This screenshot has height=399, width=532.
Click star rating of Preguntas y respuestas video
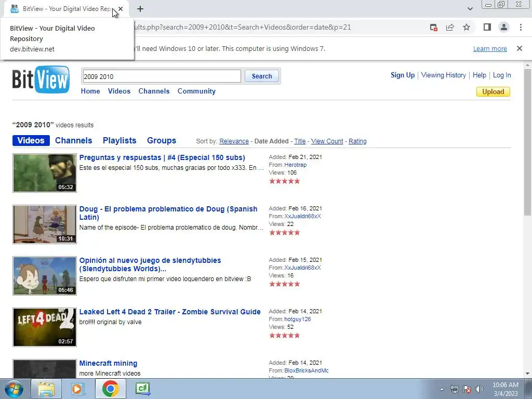(x=284, y=181)
